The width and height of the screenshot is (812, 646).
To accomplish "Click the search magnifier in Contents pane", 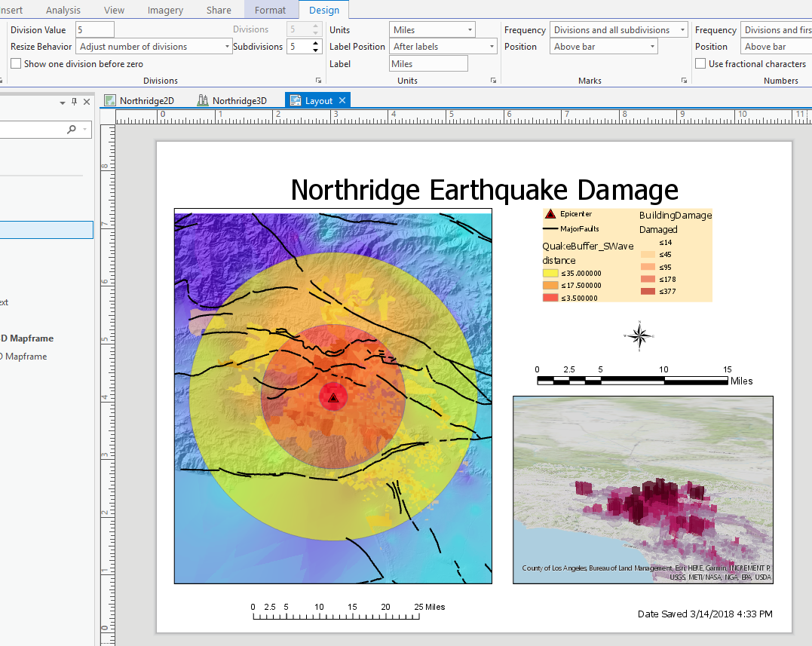I will click(x=72, y=130).
